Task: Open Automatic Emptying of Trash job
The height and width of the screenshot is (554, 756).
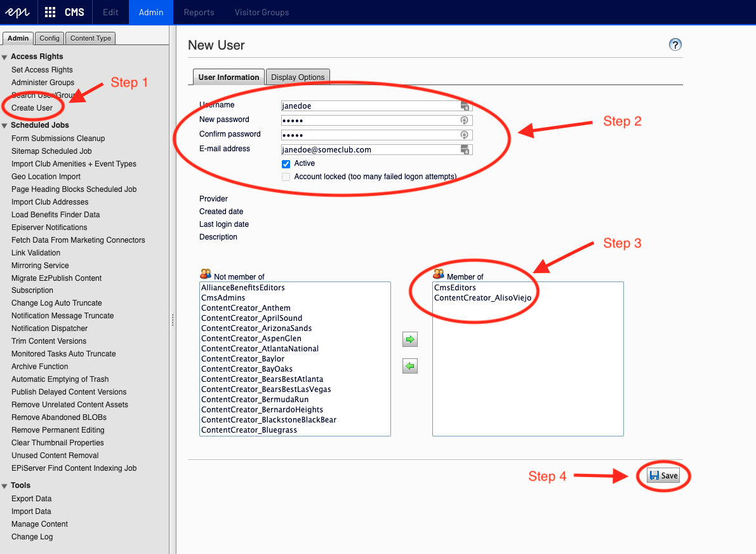Action: (x=60, y=379)
